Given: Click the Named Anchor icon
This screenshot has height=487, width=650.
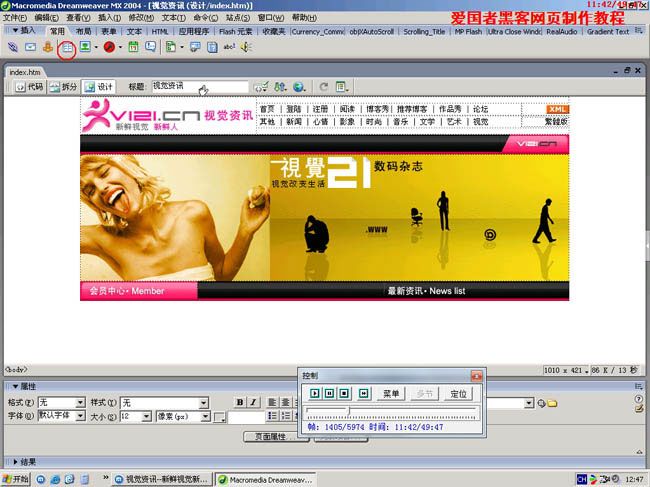Looking at the screenshot, I should pos(47,47).
